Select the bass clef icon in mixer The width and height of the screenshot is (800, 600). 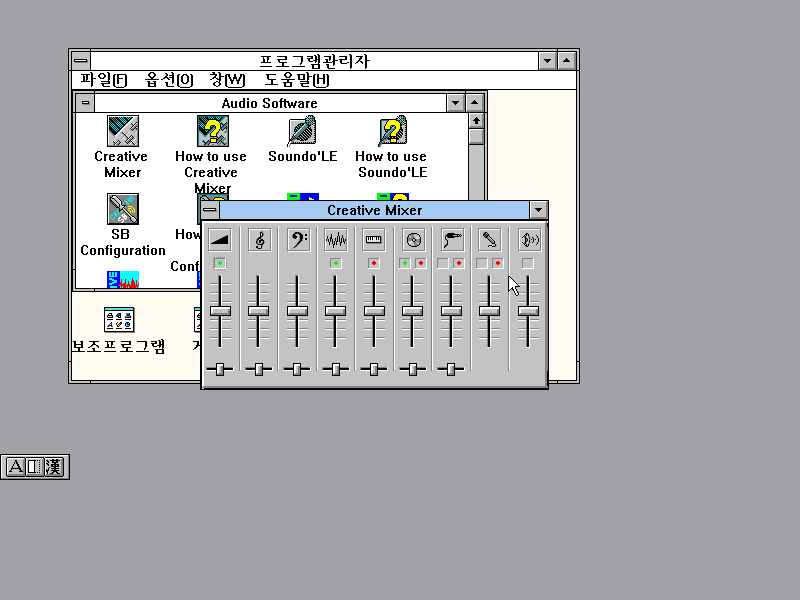(298, 240)
